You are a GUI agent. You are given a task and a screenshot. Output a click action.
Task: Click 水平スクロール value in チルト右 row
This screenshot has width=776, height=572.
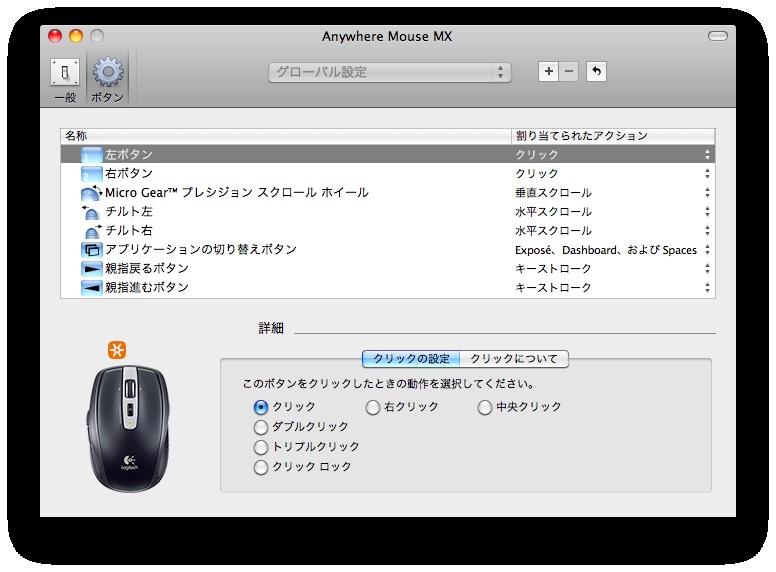pos(553,231)
